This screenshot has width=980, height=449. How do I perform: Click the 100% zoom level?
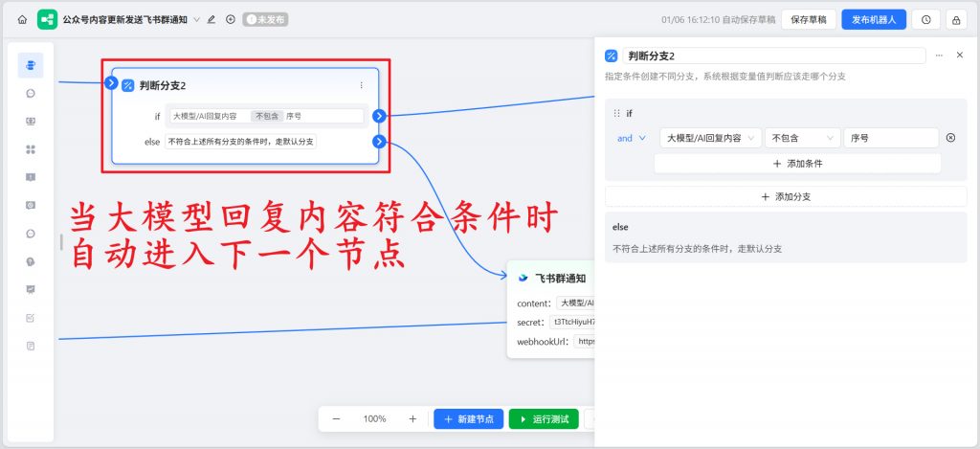coord(374,419)
